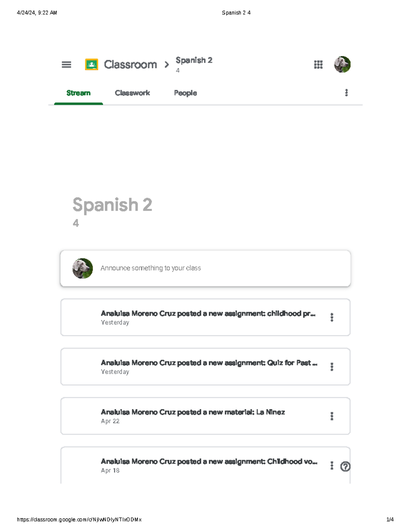Switch to the People tab

click(x=185, y=93)
